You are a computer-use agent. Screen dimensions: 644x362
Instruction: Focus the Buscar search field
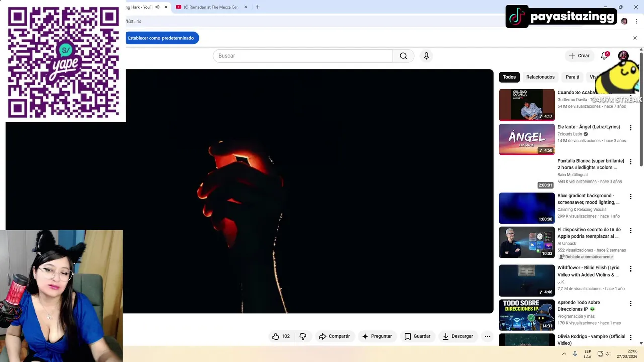point(303,56)
